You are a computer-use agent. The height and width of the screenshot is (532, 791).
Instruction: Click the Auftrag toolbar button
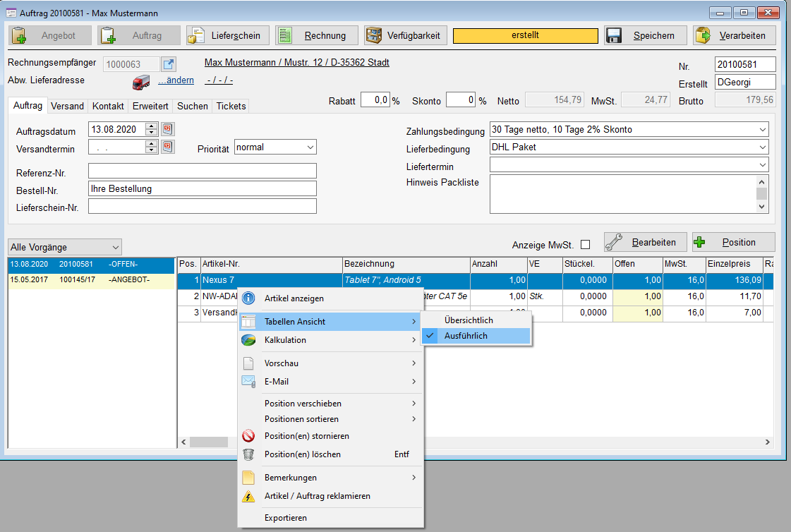pyautogui.click(x=139, y=35)
